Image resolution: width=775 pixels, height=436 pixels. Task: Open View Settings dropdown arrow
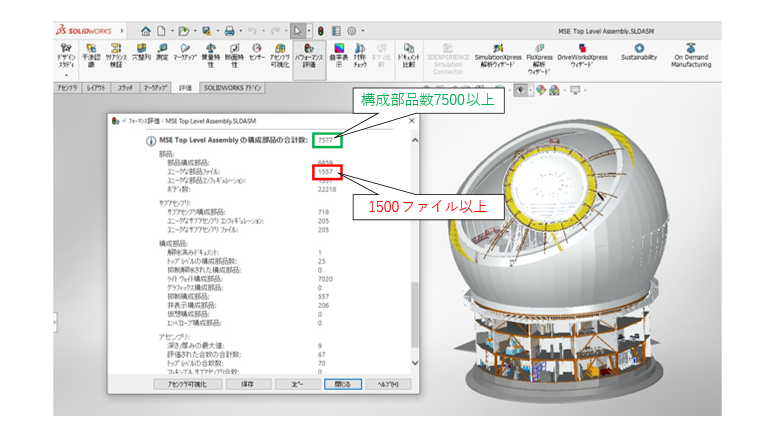585,90
